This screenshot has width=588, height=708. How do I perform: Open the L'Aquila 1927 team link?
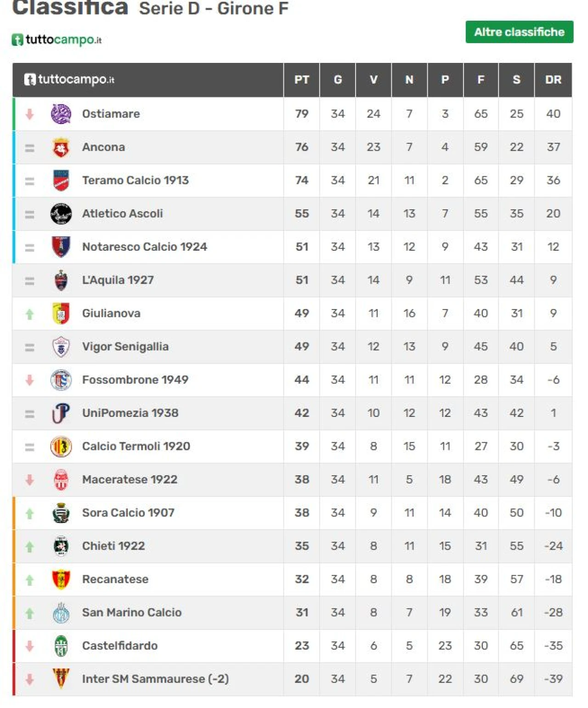[118, 280]
